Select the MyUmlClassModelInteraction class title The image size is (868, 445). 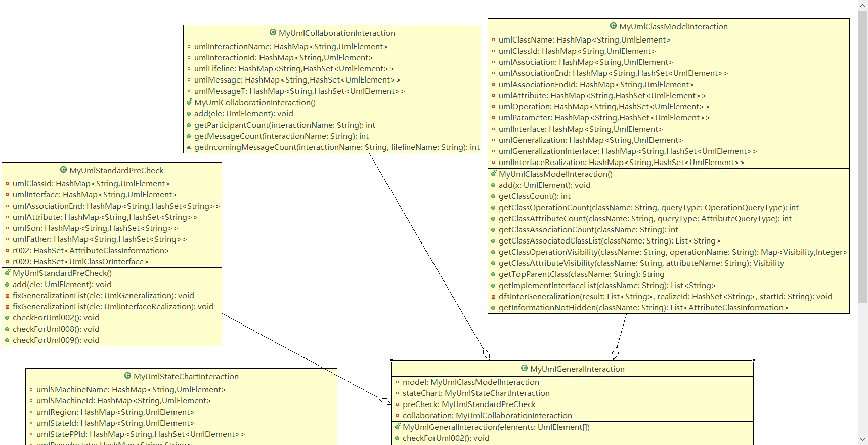pyautogui.click(x=673, y=26)
